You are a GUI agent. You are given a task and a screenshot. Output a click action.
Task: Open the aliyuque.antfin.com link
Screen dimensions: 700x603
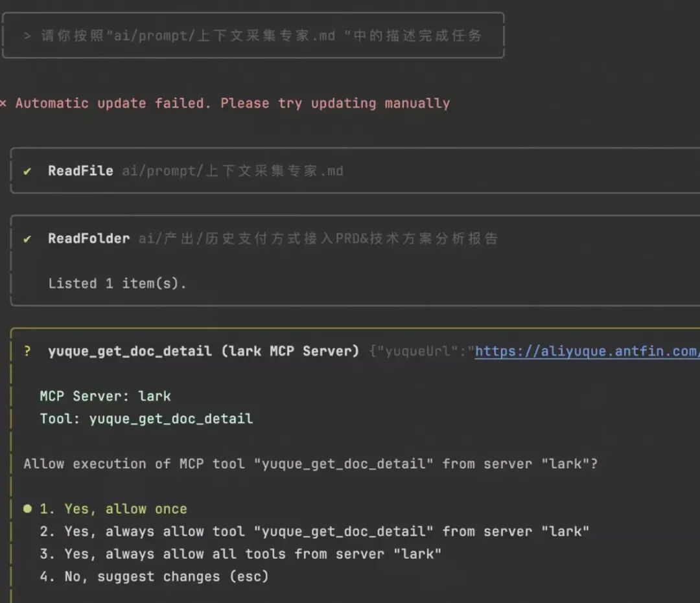pyautogui.click(x=587, y=351)
